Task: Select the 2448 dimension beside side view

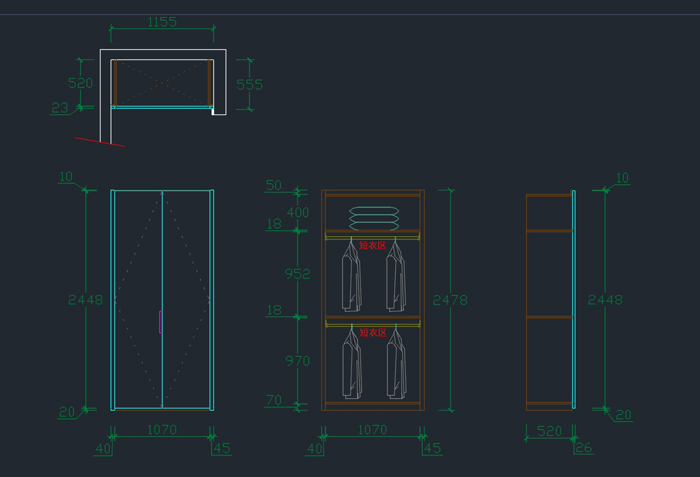Action: click(x=605, y=300)
